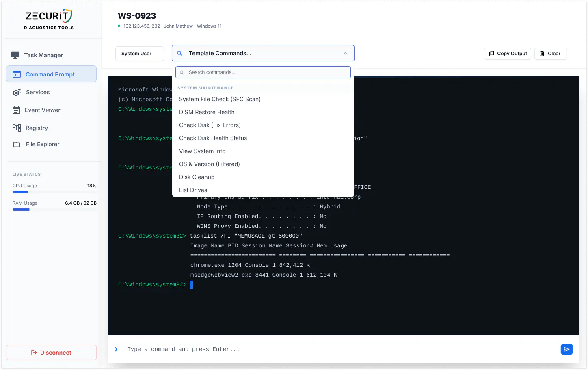Click the Services gear icon
Screen dimensions: 588x370
[x=17, y=93]
